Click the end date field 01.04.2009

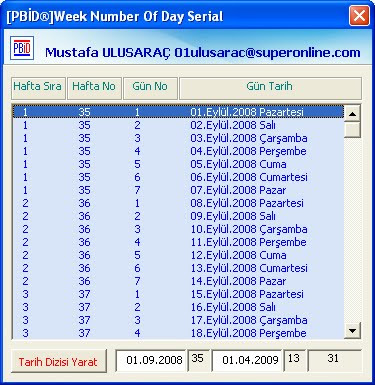[247, 360]
